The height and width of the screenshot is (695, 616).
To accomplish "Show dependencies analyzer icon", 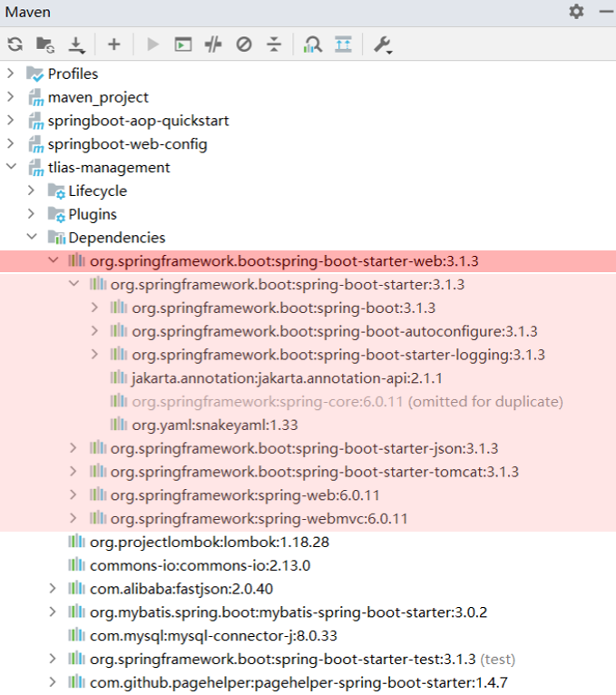I will click(312, 44).
